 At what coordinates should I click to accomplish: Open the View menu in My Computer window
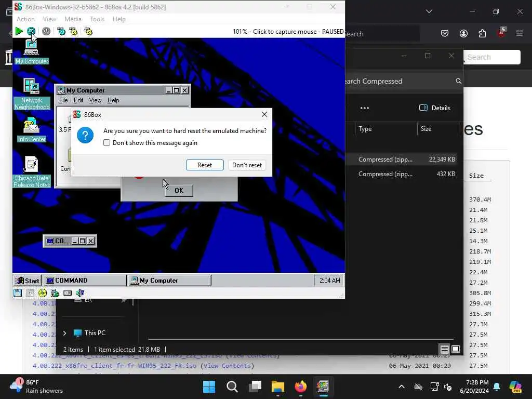95,100
